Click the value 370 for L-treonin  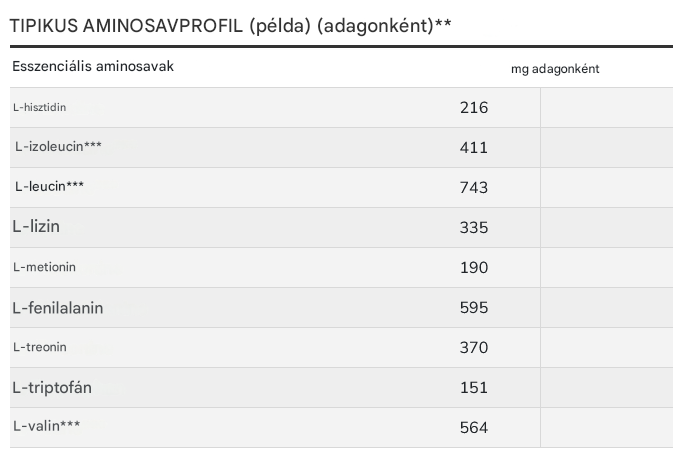(x=473, y=347)
